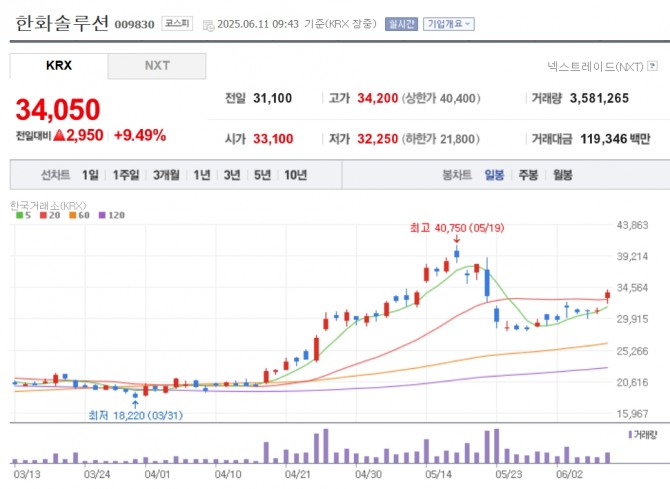Click the 거래량 value 3,581,265
This screenshot has height=489, width=670.
click(x=599, y=98)
